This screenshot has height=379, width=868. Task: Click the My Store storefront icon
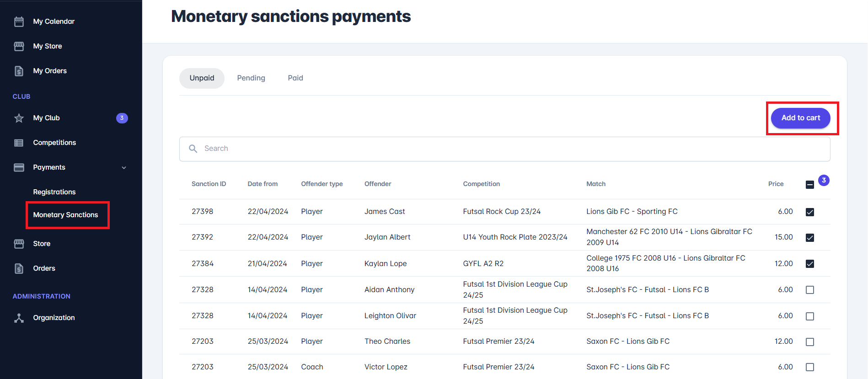[19, 46]
